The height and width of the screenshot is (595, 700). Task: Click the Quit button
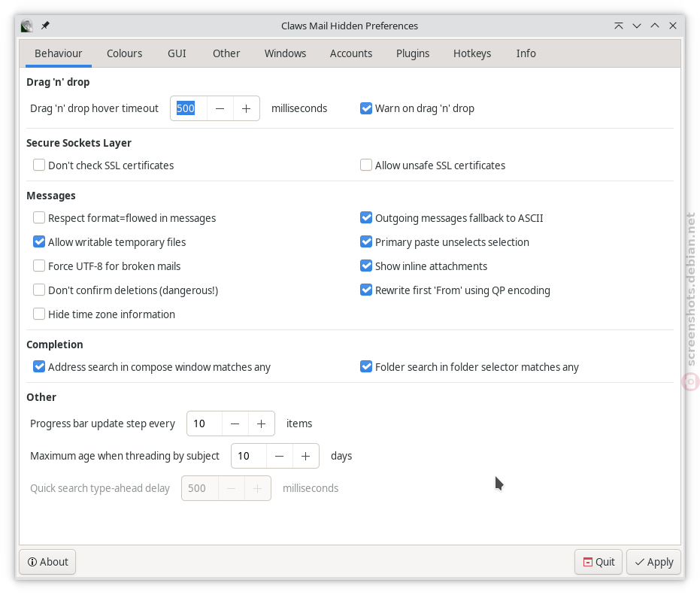pyautogui.click(x=598, y=562)
